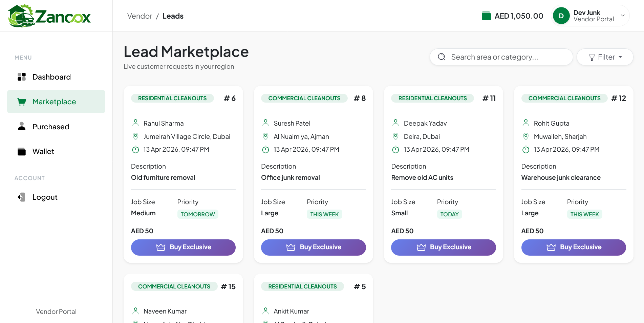Viewport: 644px width, 323px height.
Task: Click the Lead Marketplace heading
Action: pos(186,52)
